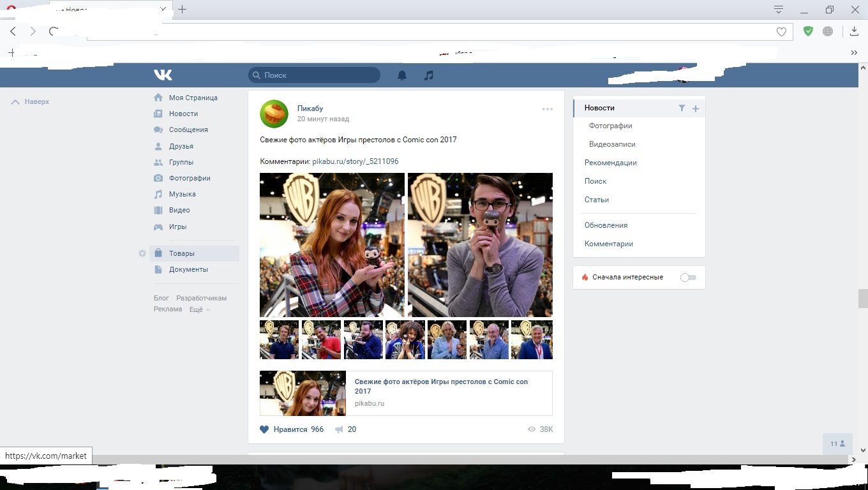Open the music note icon in header
The width and height of the screenshot is (868, 490).
tap(429, 75)
